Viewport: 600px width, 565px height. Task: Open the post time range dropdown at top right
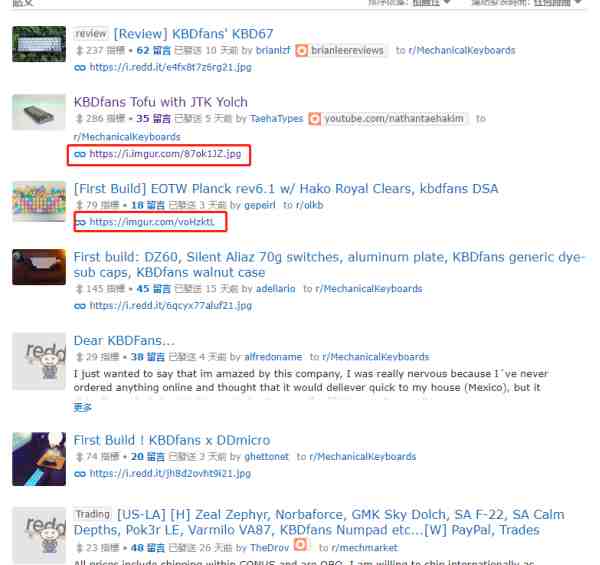[x=557, y=3]
